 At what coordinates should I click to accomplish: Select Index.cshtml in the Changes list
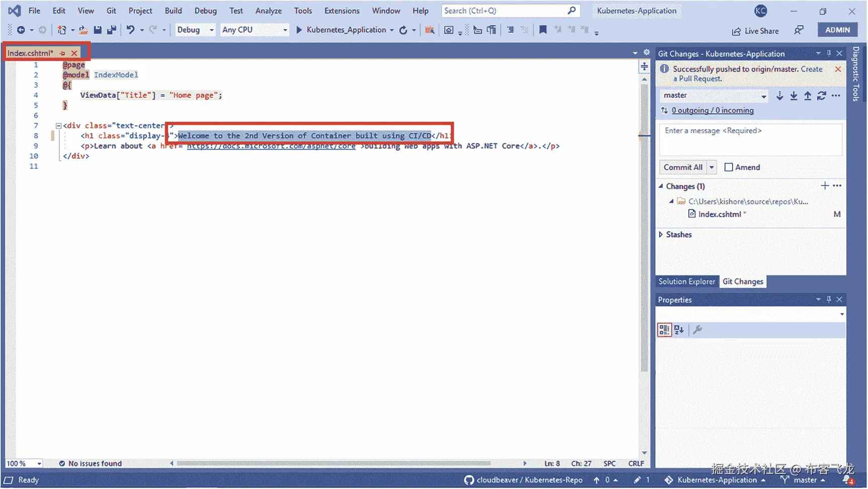pyautogui.click(x=720, y=214)
